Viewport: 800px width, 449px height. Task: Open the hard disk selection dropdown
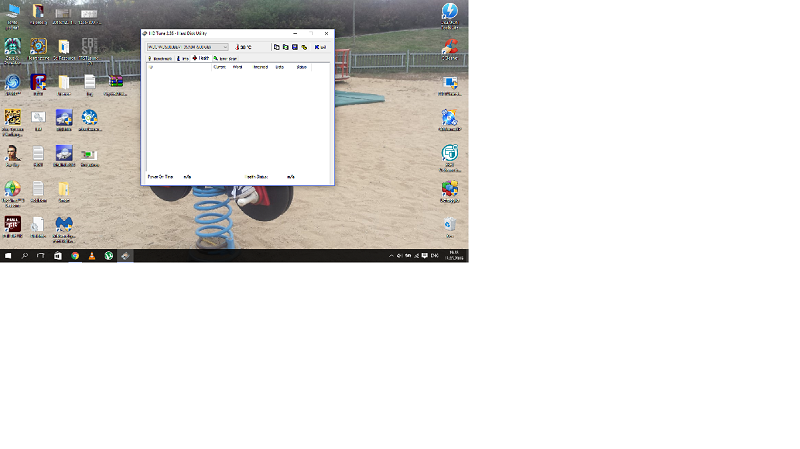(x=187, y=47)
